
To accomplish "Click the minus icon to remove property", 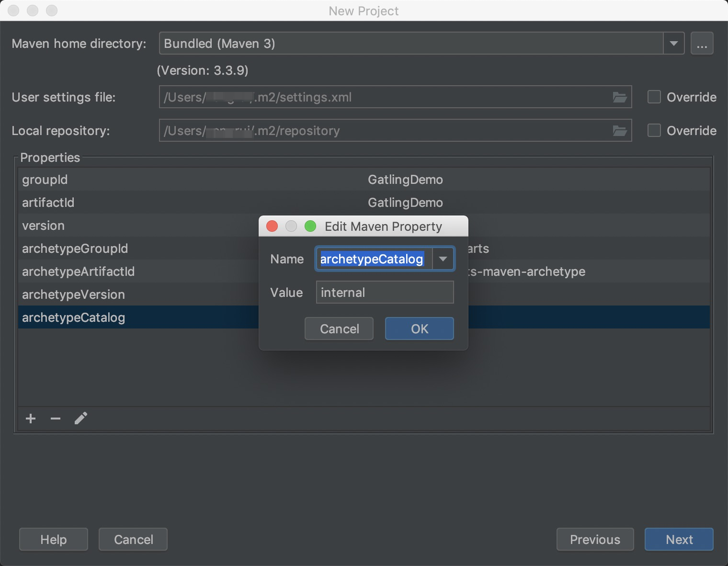I will pyautogui.click(x=56, y=419).
